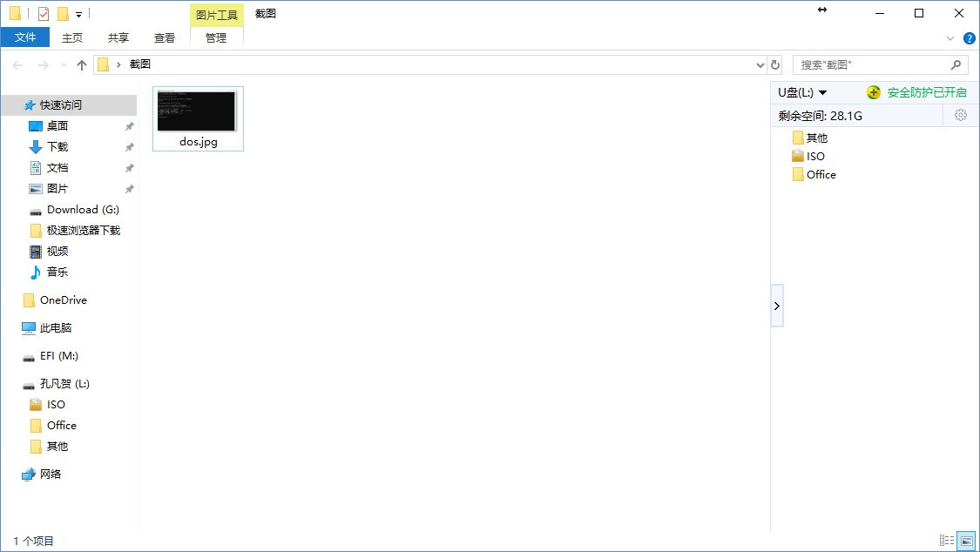Expand the U盘(L:) drive dropdown
Image resolution: width=980 pixels, height=552 pixels.
click(822, 93)
